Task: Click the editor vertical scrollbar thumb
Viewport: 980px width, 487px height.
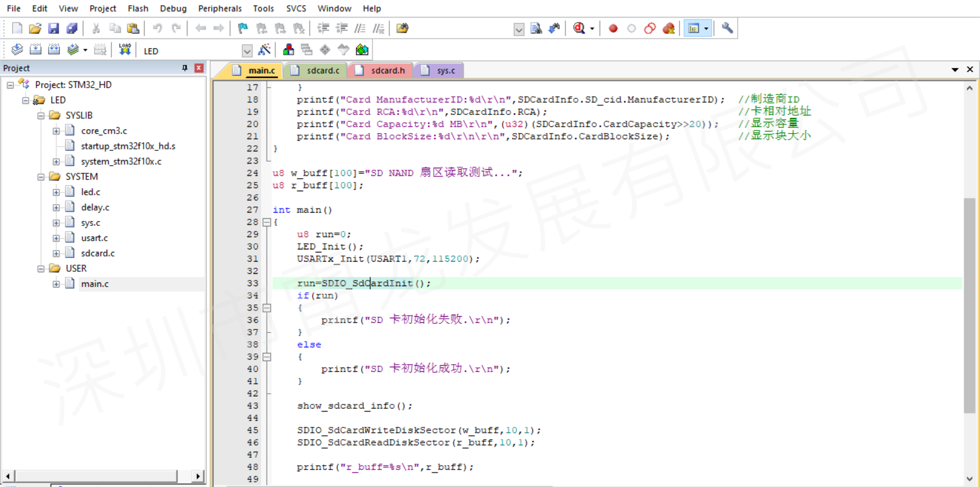Action: click(x=969, y=305)
